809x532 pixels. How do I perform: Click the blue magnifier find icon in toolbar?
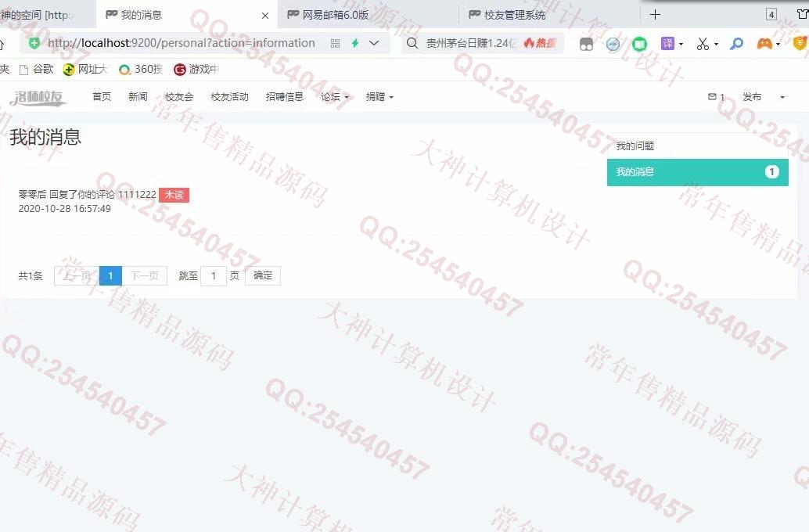pyautogui.click(x=736, y=44)
